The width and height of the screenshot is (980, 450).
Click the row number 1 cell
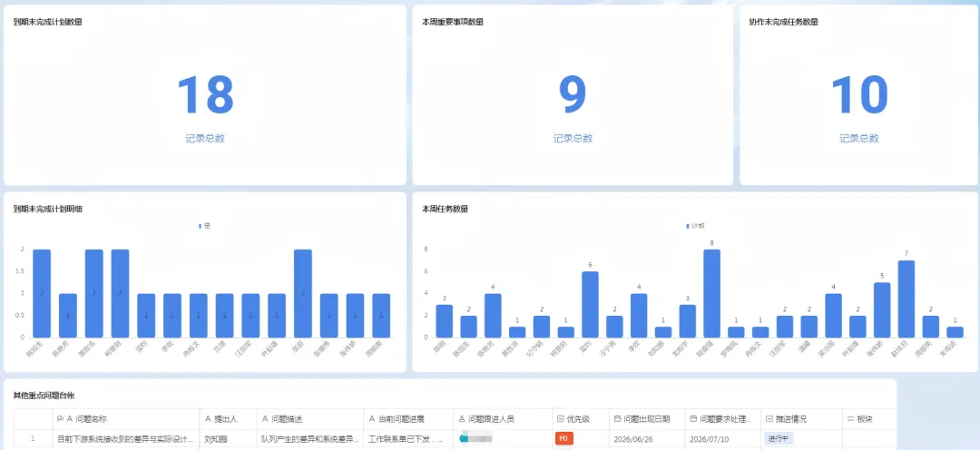click(34, 439)
